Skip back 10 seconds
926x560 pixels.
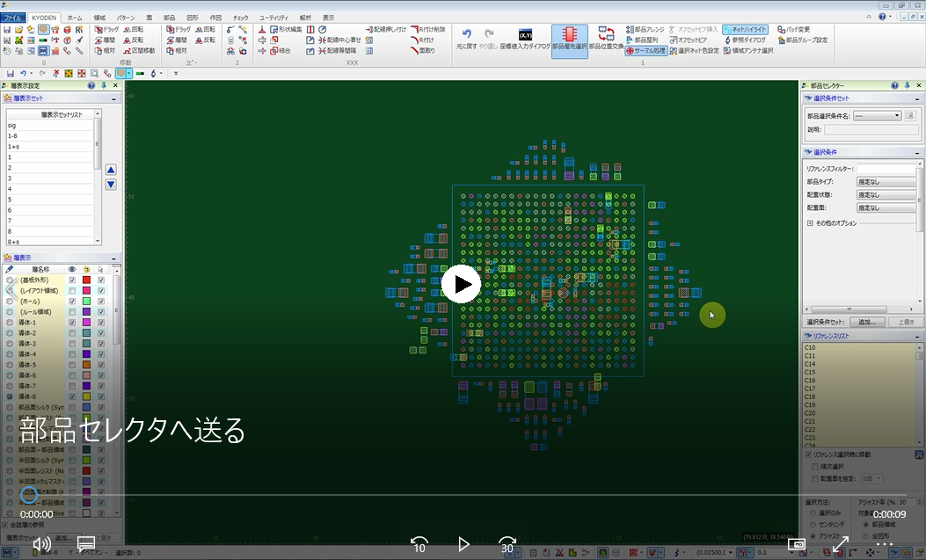[x=419, y=544]
